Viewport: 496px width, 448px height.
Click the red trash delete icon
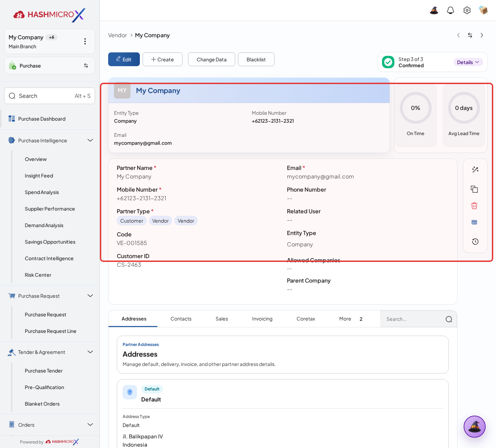tap(474, 206)
